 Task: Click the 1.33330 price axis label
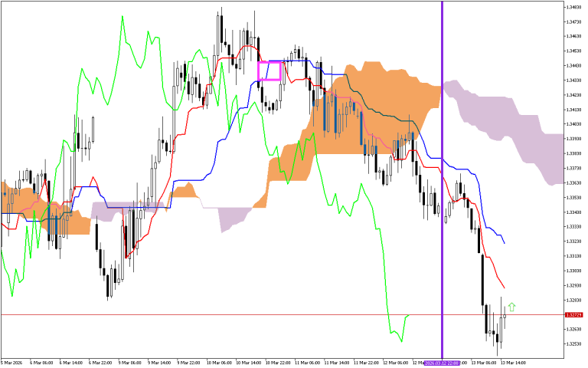[574, 227]
